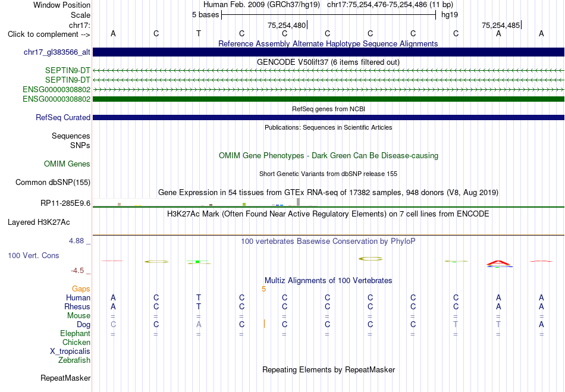Click the -4.5 PhyloP lower scale value
This screenshot has height=392, width=565.
click(x=77, y=271)
